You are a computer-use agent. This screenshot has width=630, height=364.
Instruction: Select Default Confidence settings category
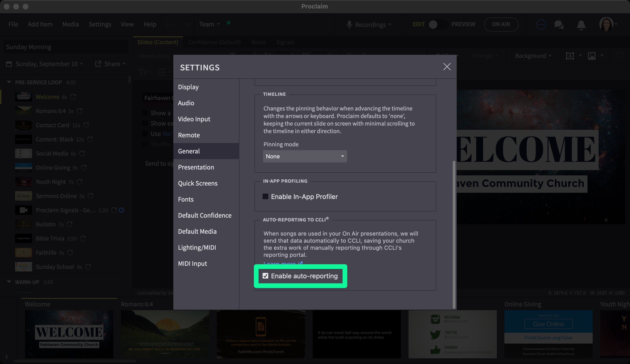click(206, 215)
